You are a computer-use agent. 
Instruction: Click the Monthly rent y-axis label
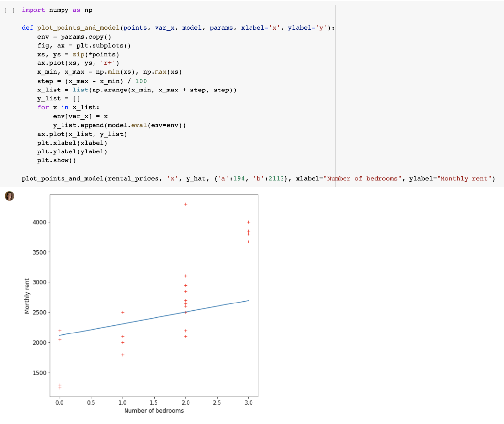27,295
